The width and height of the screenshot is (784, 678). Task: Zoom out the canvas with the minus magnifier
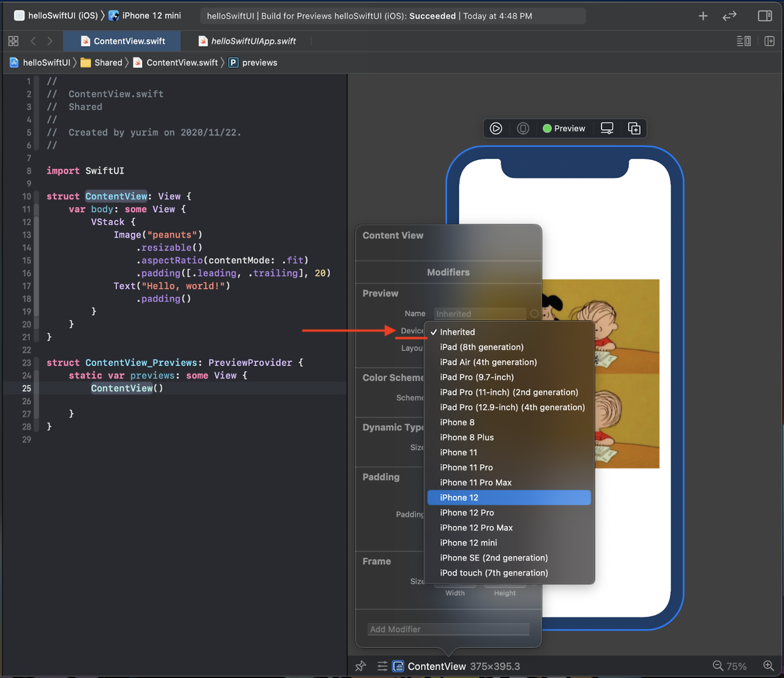tap(718, 666)
